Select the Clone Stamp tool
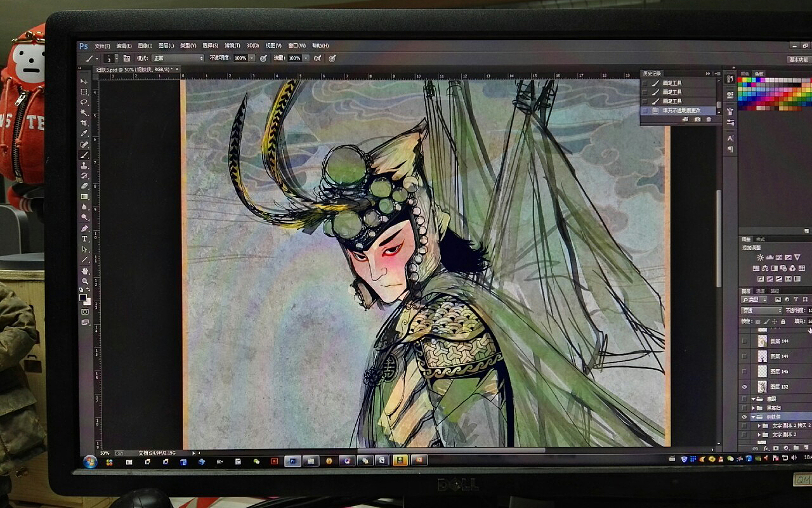This screenshot has height=508, width=812. (84, 165)
